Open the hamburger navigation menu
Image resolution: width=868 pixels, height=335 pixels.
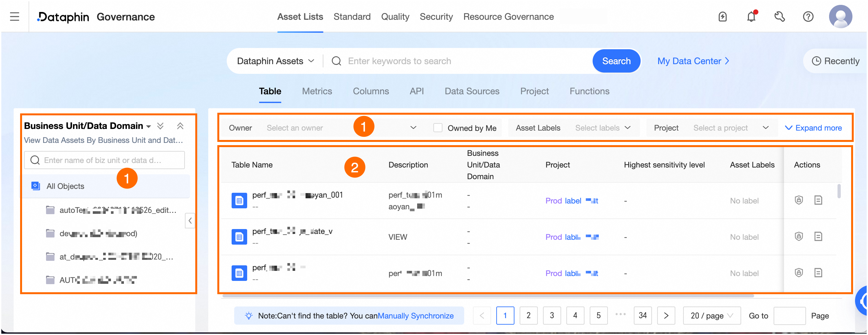tap(15, 17)
